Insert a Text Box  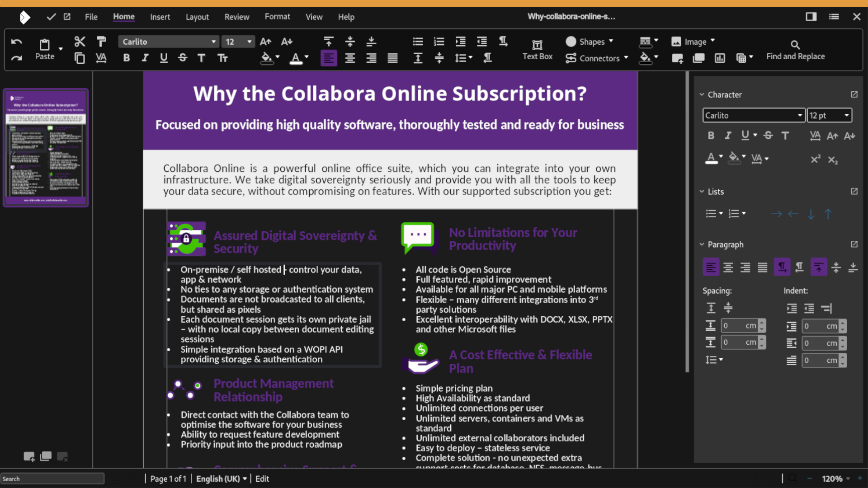coord(538,50)
